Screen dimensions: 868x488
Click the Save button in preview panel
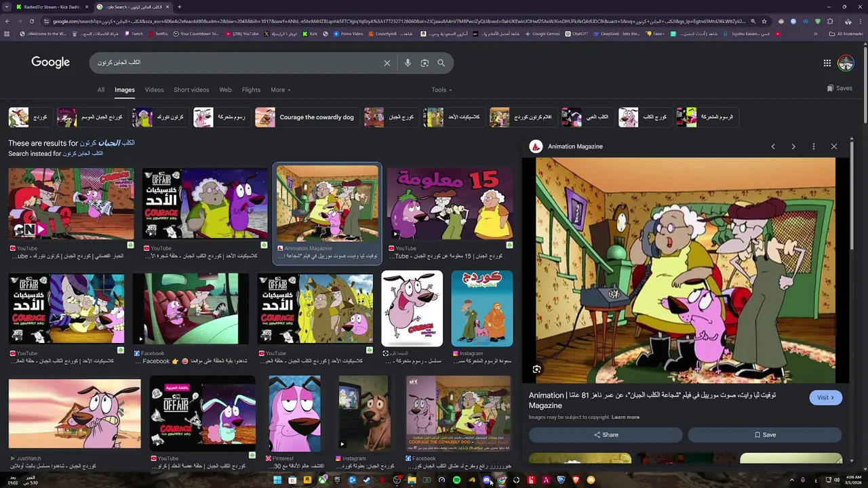click(x=764, y=435)
